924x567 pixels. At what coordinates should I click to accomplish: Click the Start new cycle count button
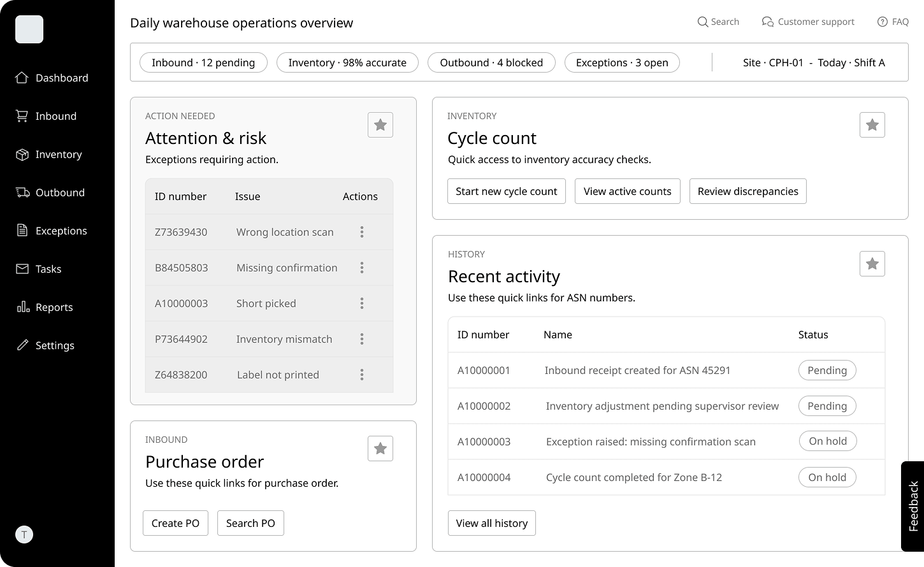[507, 191]
